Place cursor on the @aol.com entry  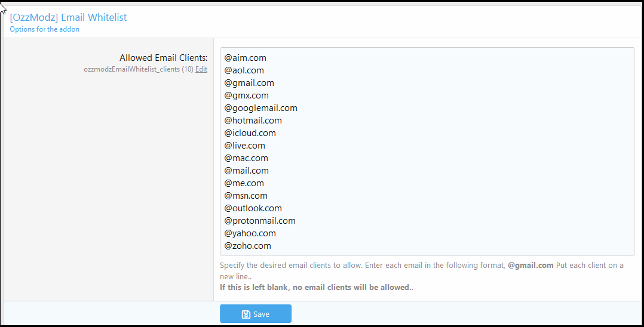click(244, 70)
